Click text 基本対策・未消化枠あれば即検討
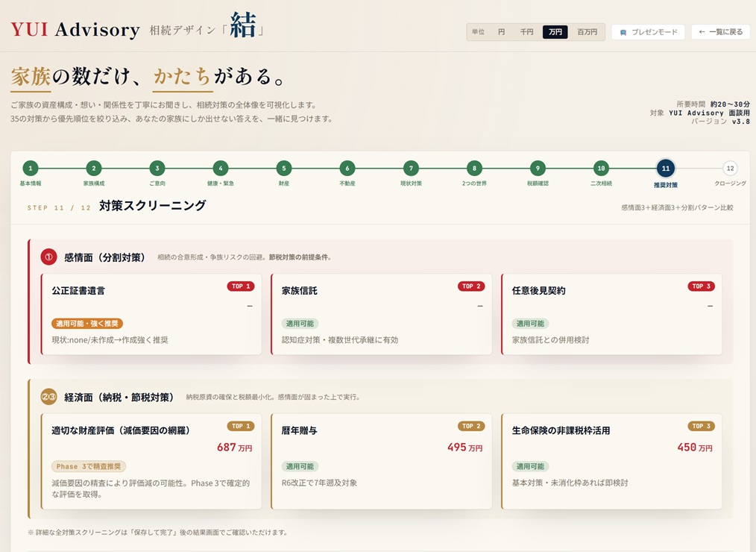 tap(570, 483)
